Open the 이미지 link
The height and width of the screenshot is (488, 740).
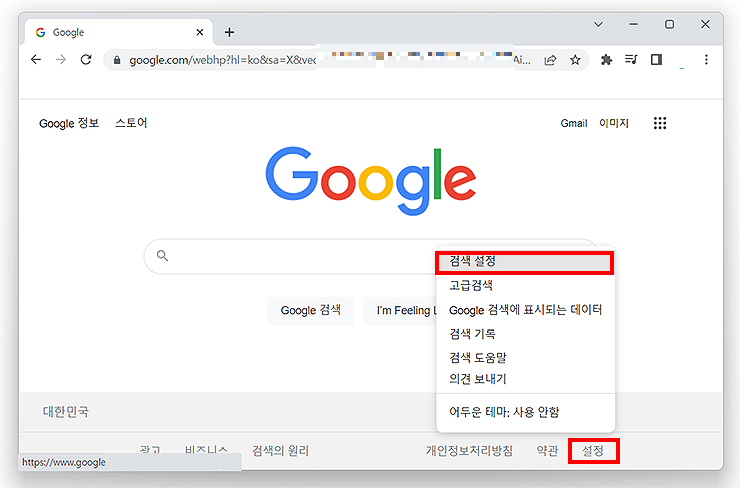[x=614, y=123]
